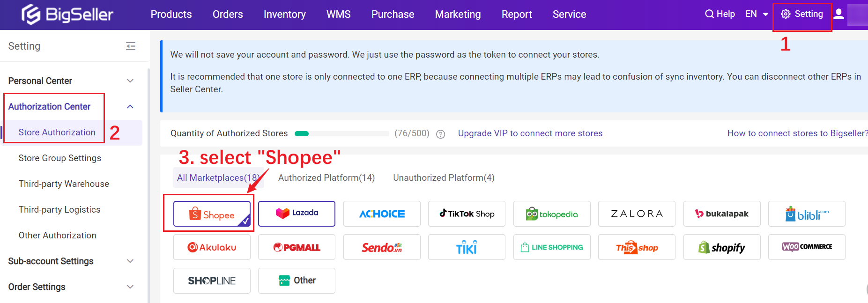Select the WooCommerce platform tile
This screenshot has width=868, height=303.
pos(807,247)
